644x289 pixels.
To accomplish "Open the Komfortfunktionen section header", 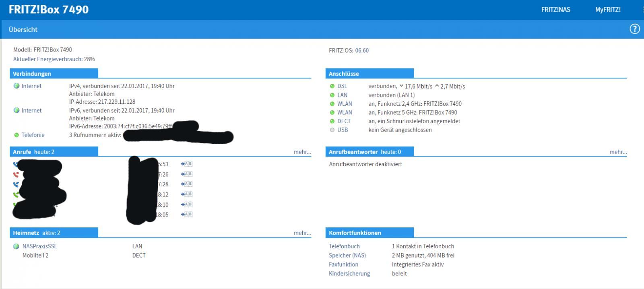I will 369,233.
